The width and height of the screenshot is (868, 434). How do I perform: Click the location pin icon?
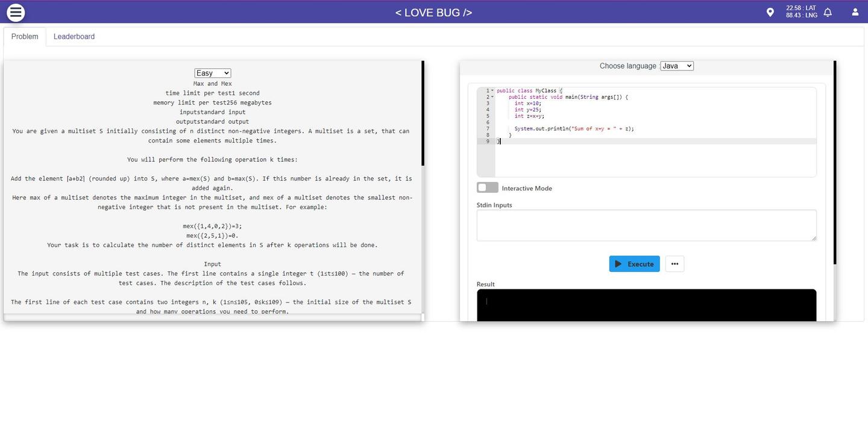[770, 12]
